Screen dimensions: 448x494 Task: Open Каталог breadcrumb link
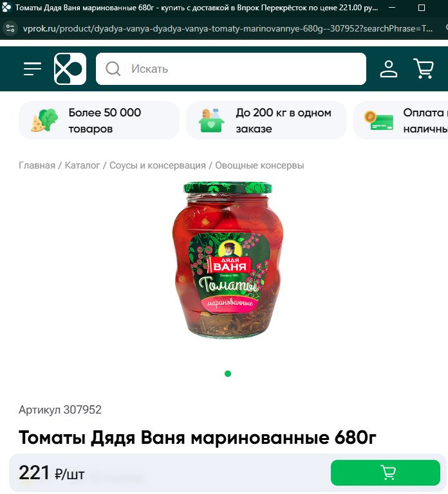(x=82, y=165)
